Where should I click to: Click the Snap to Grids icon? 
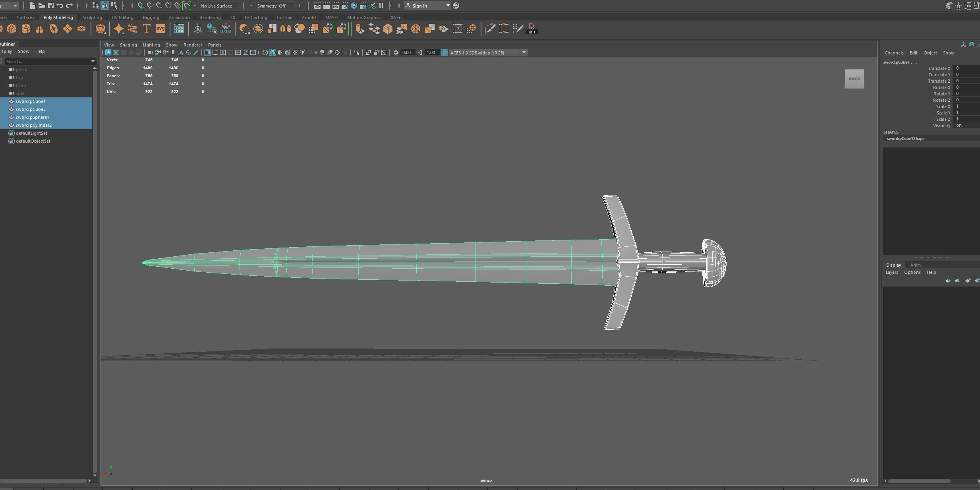(141, 6)
